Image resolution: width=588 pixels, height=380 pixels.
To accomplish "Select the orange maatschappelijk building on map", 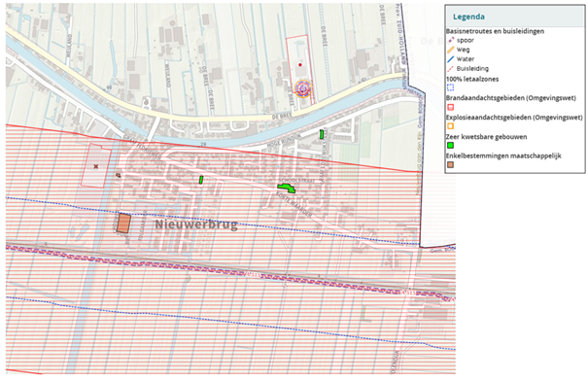I will click(123, 224).
